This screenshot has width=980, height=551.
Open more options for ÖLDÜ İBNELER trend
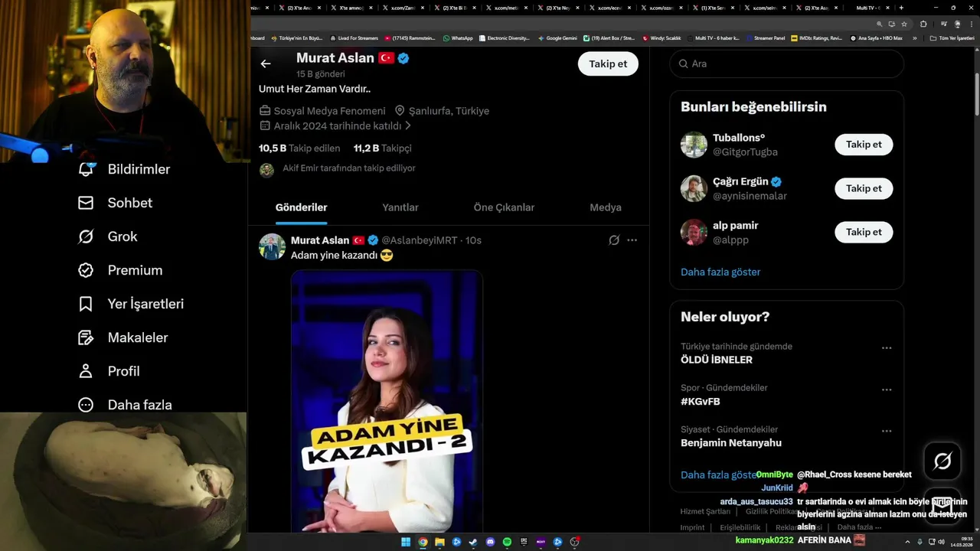887,348
